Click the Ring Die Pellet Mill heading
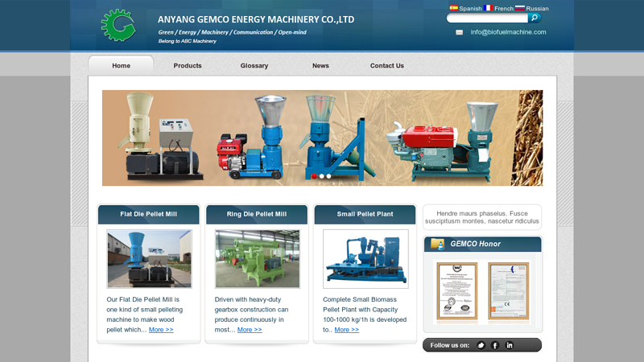Image resolution: width=644 pixels, height=362 pixels. click(257, 214)
